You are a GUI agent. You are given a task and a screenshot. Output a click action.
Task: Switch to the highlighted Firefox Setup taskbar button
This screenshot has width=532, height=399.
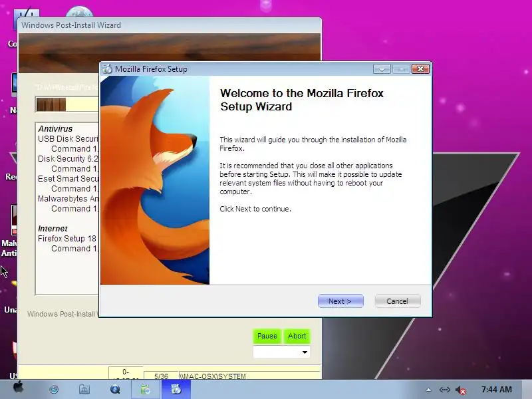click(x=176, y=389)
